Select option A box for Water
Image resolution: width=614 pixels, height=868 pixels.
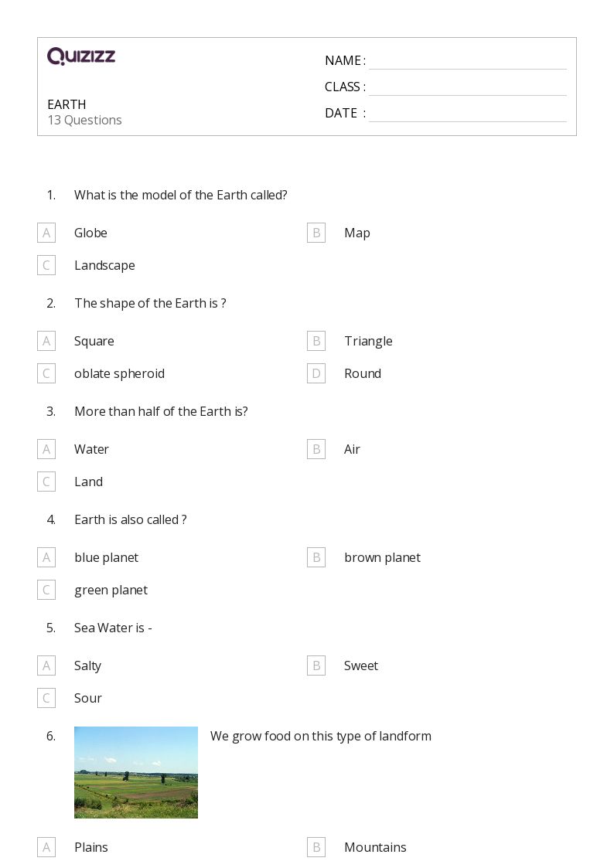click(46, 449)
